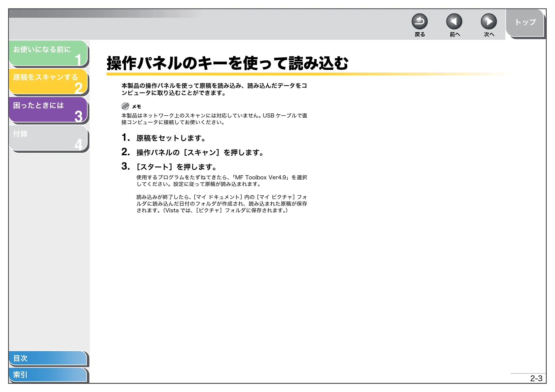
Task: Click the heading 操作パネルのキーを使って読み込む
Action: coord(228,63)
